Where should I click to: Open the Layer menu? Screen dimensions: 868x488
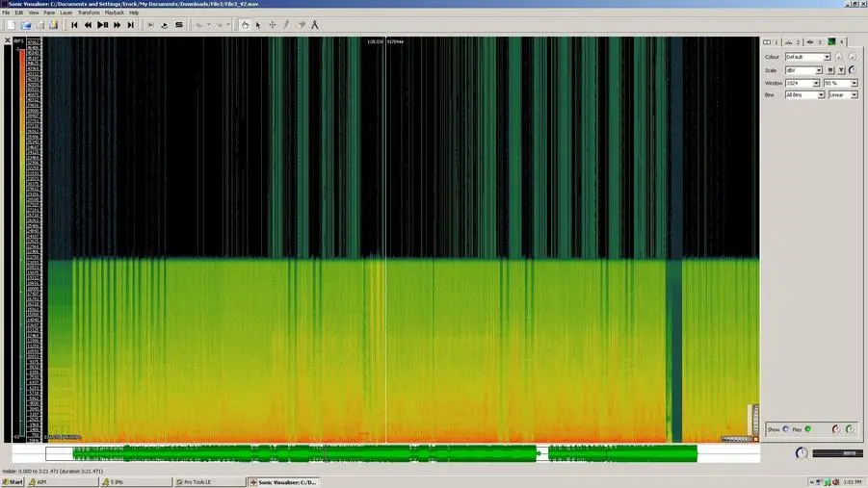[66, 13]
